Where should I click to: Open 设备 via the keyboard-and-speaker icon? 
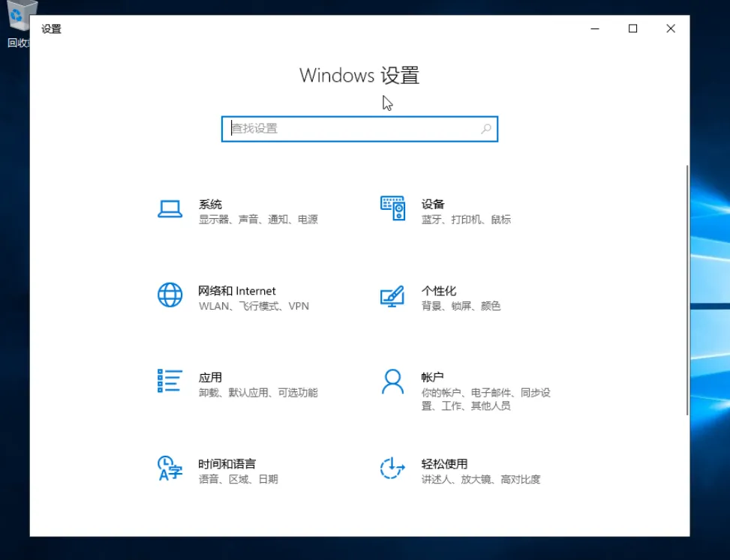point(392,208)
